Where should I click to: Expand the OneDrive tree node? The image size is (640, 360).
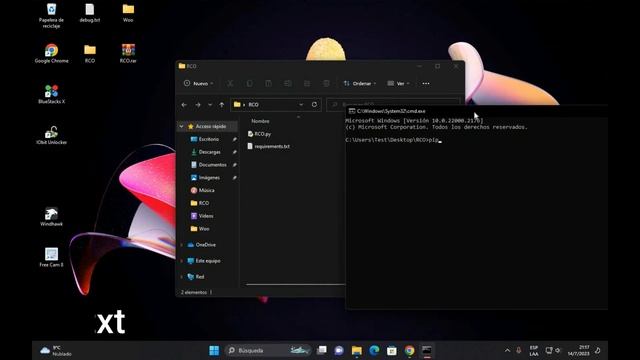point(182,245)
